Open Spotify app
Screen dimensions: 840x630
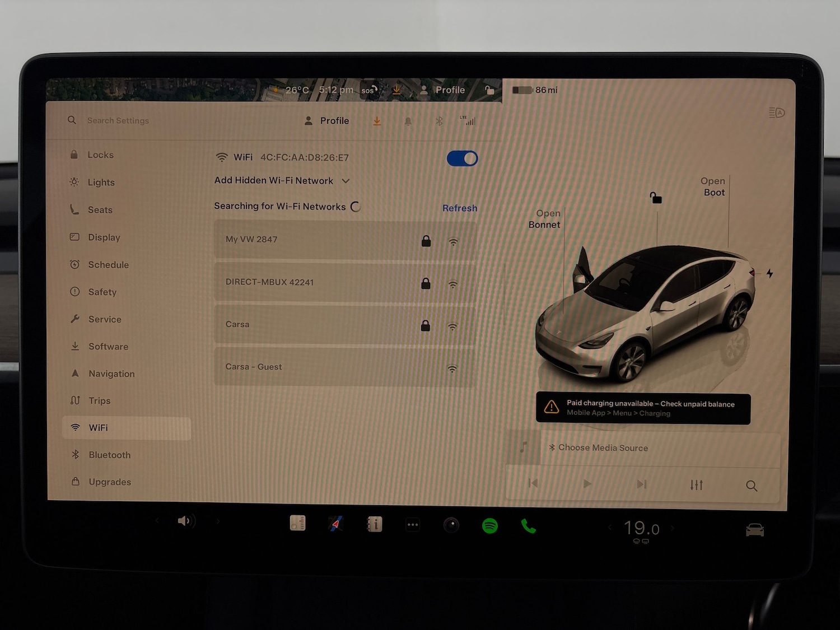490,525
